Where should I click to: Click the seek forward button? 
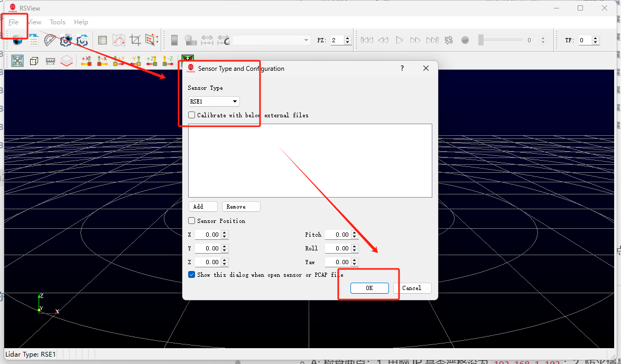pos(415,40)
